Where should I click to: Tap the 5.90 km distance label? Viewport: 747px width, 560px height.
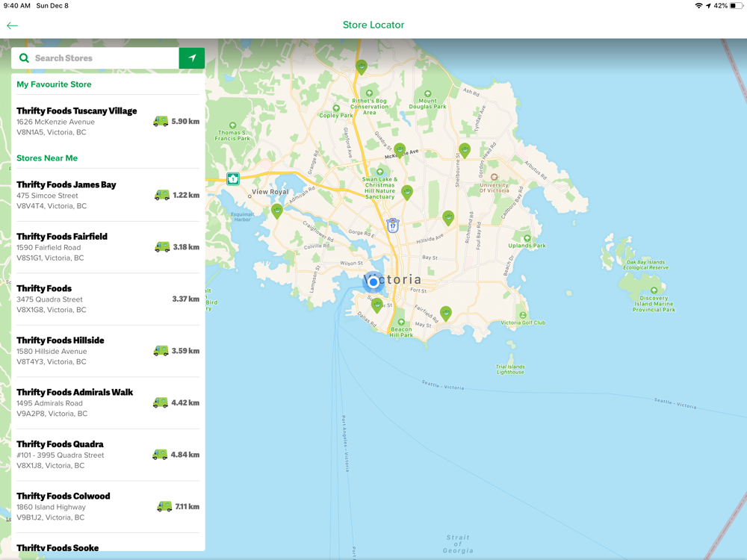click(x=185, y=122)
